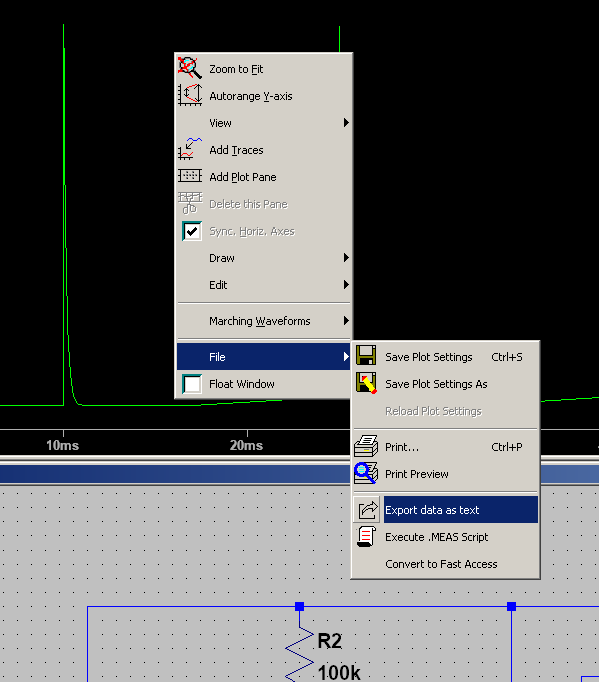The height and width of the screenshot is (682, 599).
Task: Open the Edit submenu entry
Action: 264,285
